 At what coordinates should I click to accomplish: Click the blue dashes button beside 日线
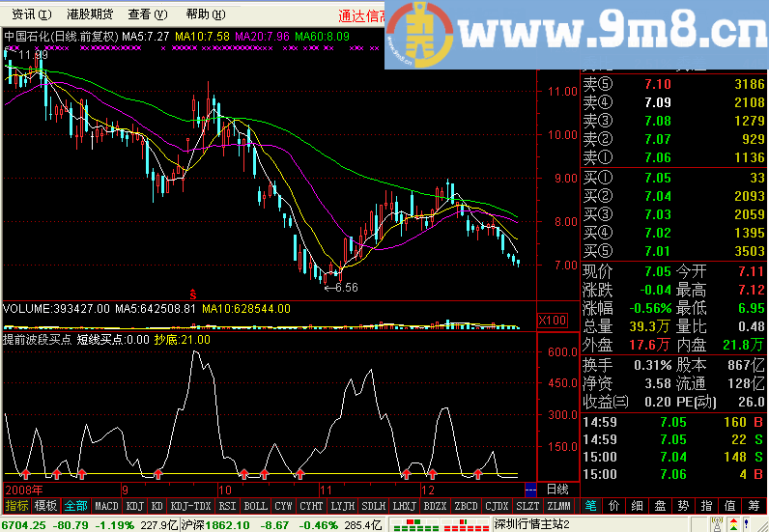pyautogui.click(x=530, y=490)
